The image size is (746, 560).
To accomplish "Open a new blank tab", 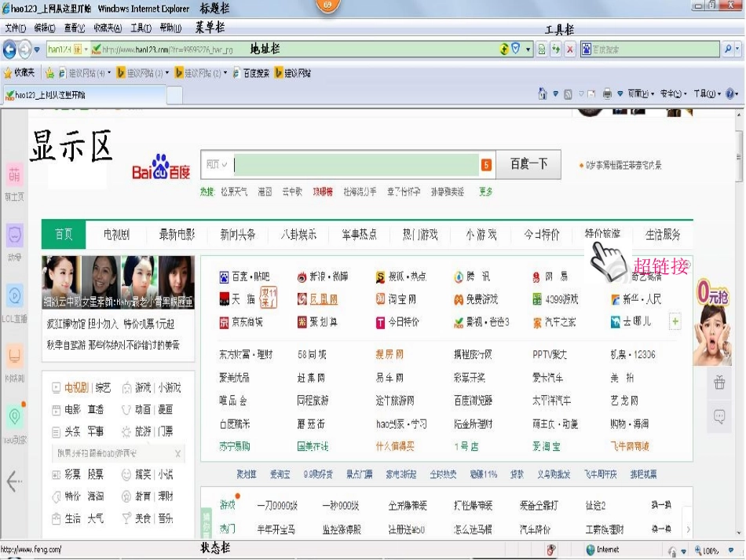I will coord(174,95).
